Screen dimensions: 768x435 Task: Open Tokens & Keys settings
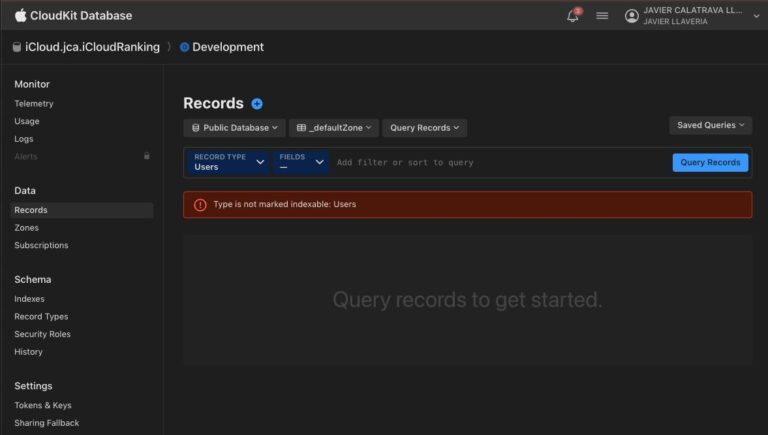click(43, 406)
